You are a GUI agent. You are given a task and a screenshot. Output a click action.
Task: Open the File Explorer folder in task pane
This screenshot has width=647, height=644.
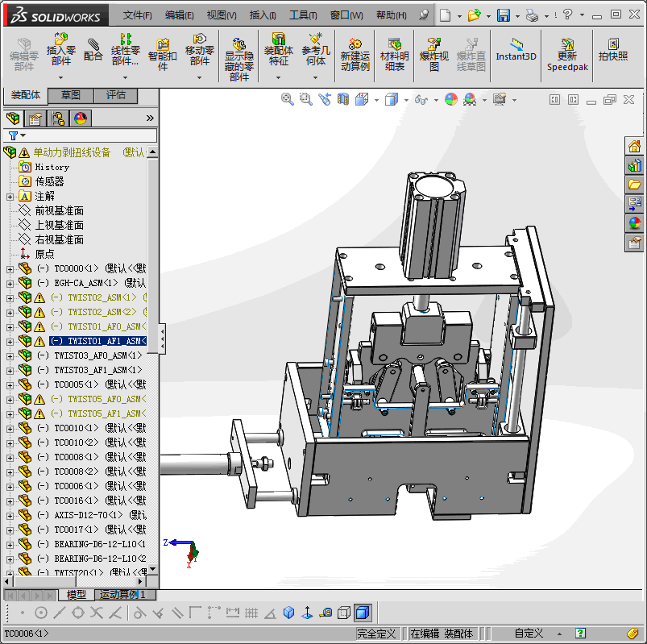tap(634, 185)
